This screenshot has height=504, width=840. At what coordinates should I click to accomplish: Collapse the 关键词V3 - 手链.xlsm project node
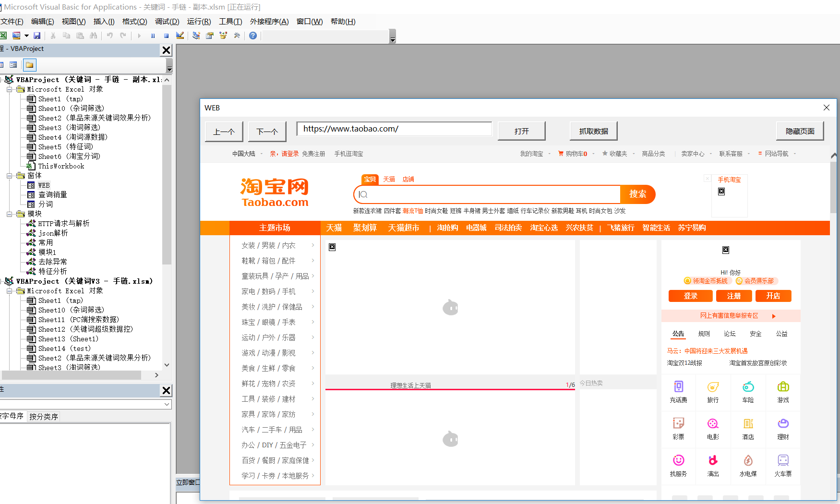(1, 281)
